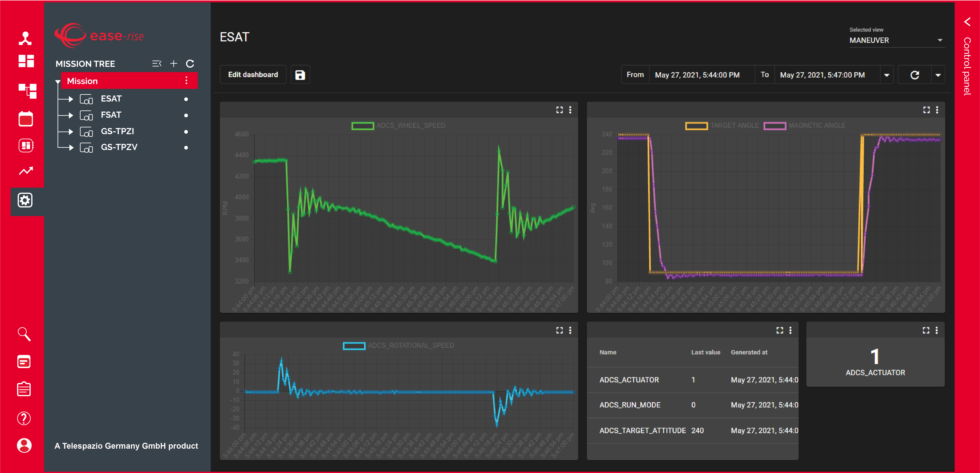This screenshot has height=473, width=980.
Task: Collapse mission tree list icon
Action: [157, 64]
